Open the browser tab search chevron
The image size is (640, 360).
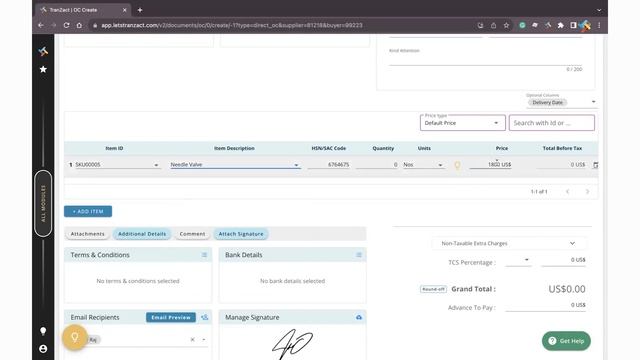(599, 10)
